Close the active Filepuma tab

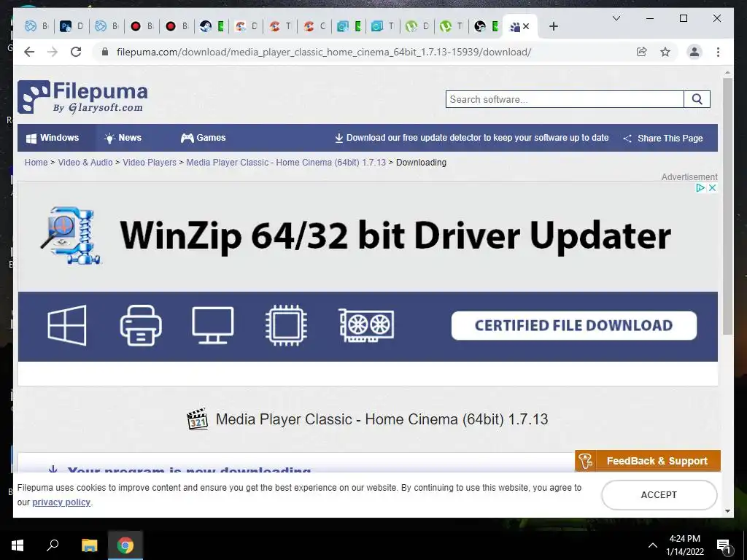pos(526,27)
